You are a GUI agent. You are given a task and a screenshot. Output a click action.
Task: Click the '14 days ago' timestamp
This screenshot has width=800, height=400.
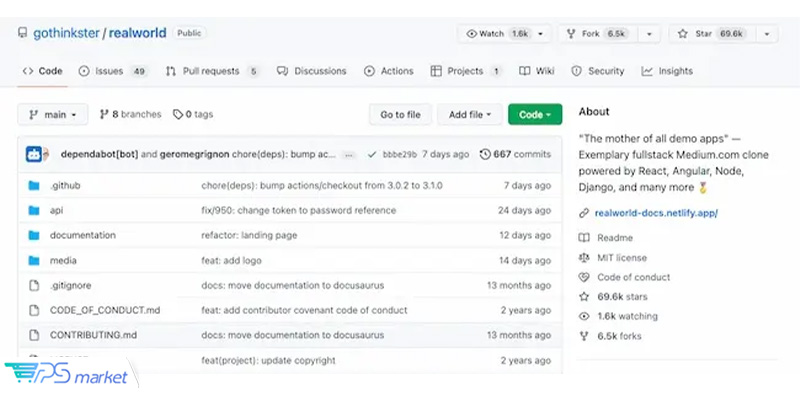pos(525,260)
